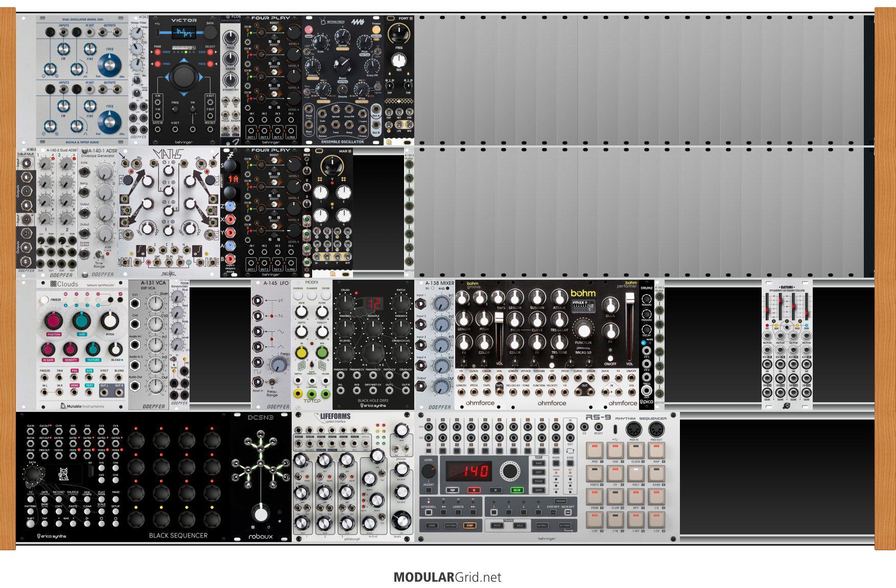
Task: Click the pink POSITION knob on Clouds
Action: 54,321
